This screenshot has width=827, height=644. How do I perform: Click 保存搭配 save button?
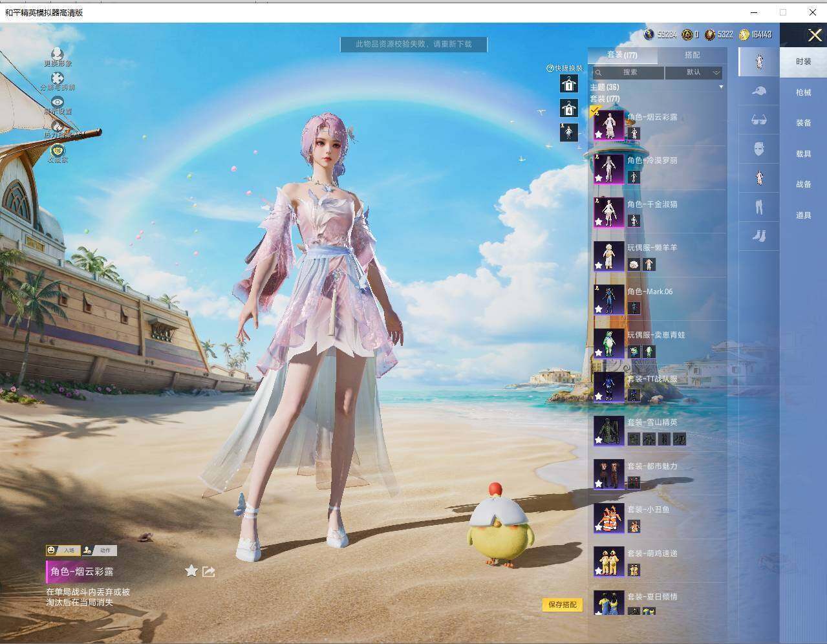562,605
